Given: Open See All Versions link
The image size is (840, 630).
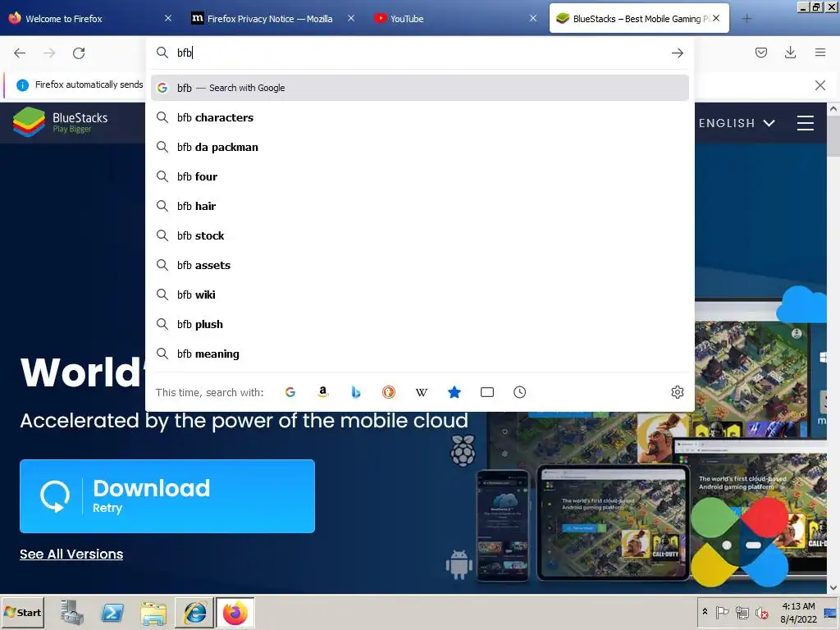Looking at the screenshot, I should tap(71, 554).
